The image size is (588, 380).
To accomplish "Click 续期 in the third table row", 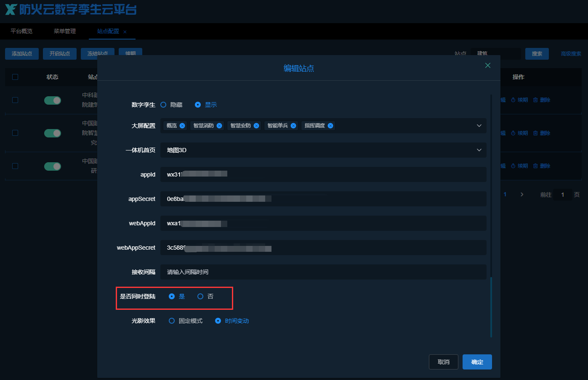I will tap(519, 166).
